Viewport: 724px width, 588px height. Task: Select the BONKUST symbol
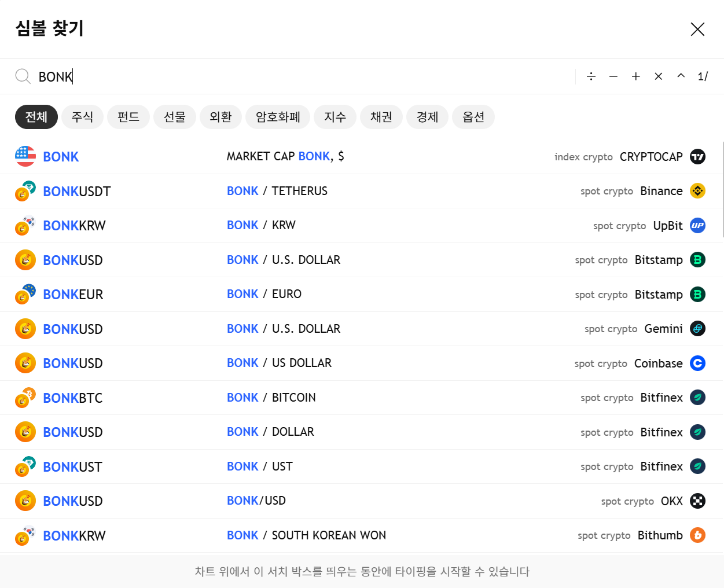[72, 467]
